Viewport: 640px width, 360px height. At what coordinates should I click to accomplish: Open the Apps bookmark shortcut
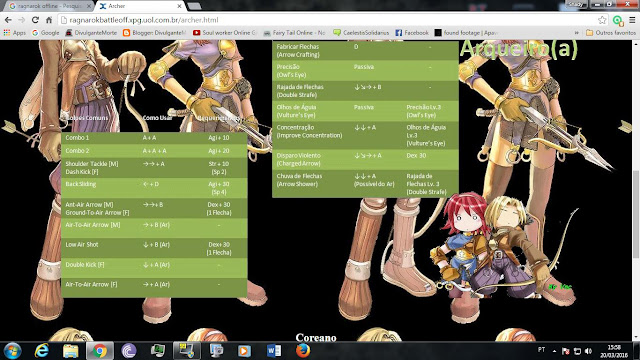click(15, 33)
